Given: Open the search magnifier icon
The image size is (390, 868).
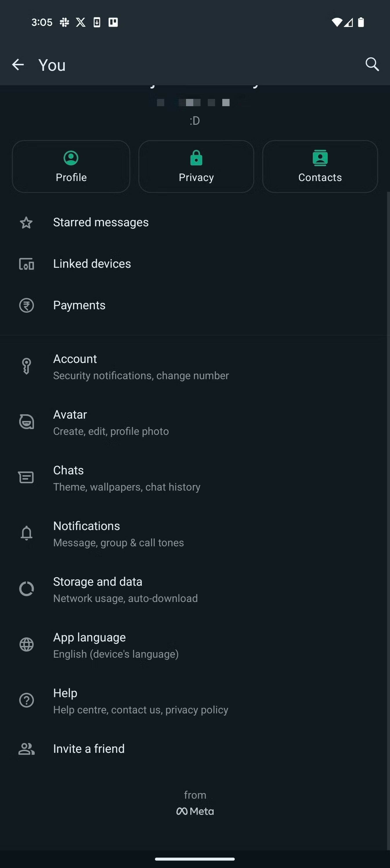Looking at the screenshot, I should [372, 64].
